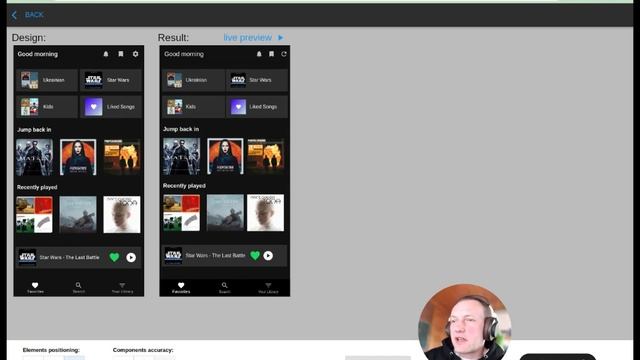Select Ukrainian playlist card in Design mockup

(47, 80)
